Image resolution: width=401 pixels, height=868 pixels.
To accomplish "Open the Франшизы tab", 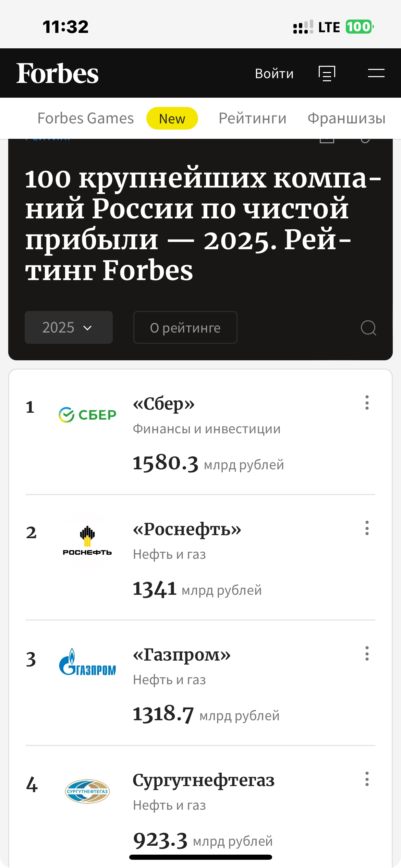I will click(346, 118).
